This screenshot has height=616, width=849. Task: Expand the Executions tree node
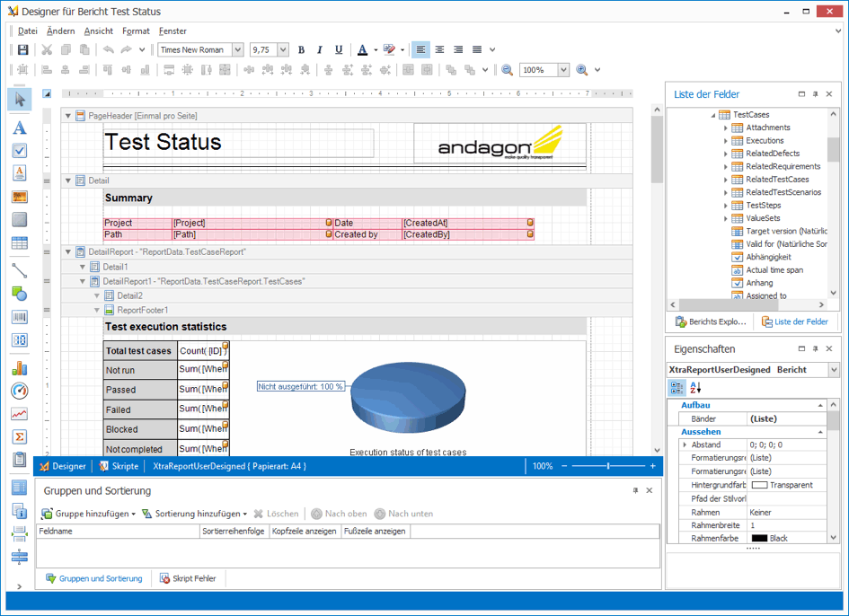point(726,141)
